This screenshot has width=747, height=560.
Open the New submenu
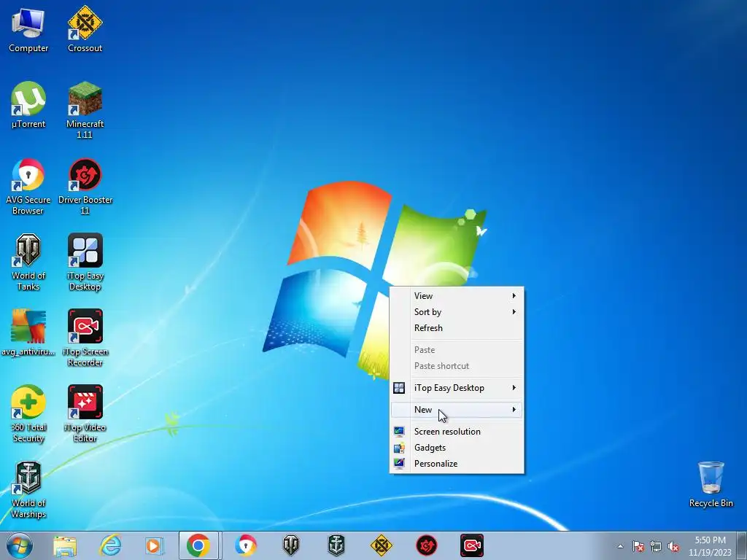(457, 410)
